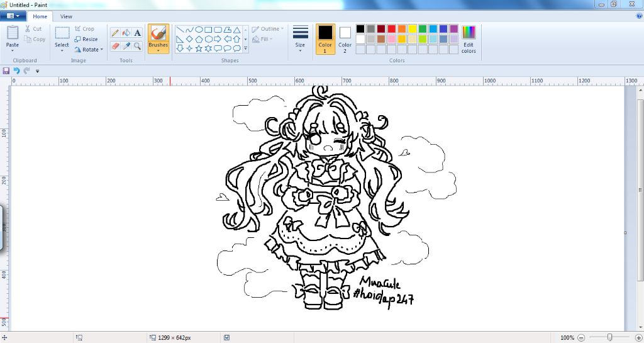Image resolution: width=644 pixels, height=343 pixels.
Task: Choose the Rectangle shape
Action: point(208,30)
